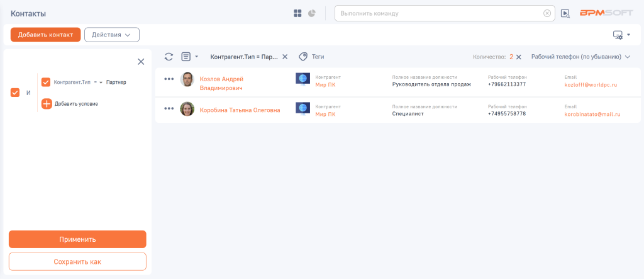The width and height of the screenshot is (644, 279).
Task: Expand the Действия dropdown
Action: click(111, 35)
